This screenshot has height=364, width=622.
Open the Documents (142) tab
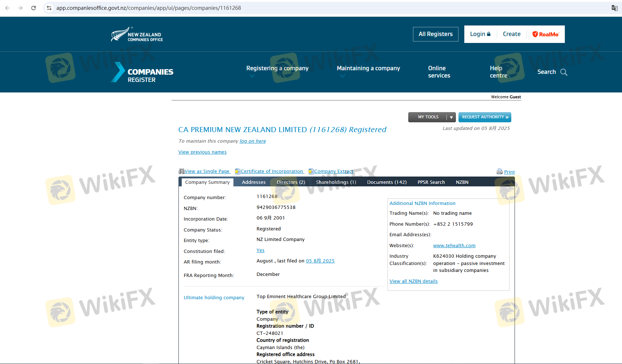tap(387, 182)
